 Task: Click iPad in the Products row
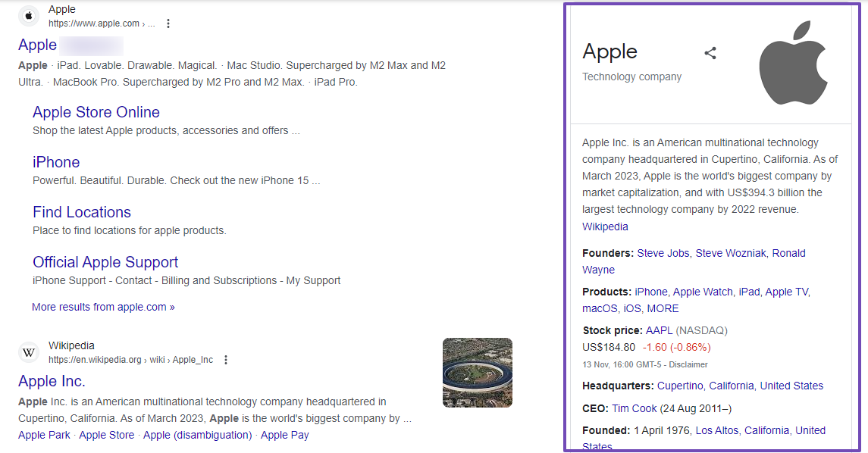(749, 292)
